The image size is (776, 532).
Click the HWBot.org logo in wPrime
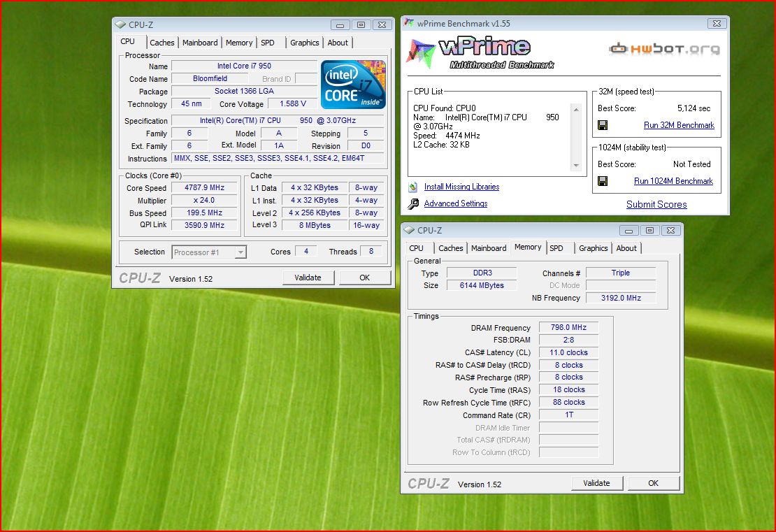tap(664, 48)
